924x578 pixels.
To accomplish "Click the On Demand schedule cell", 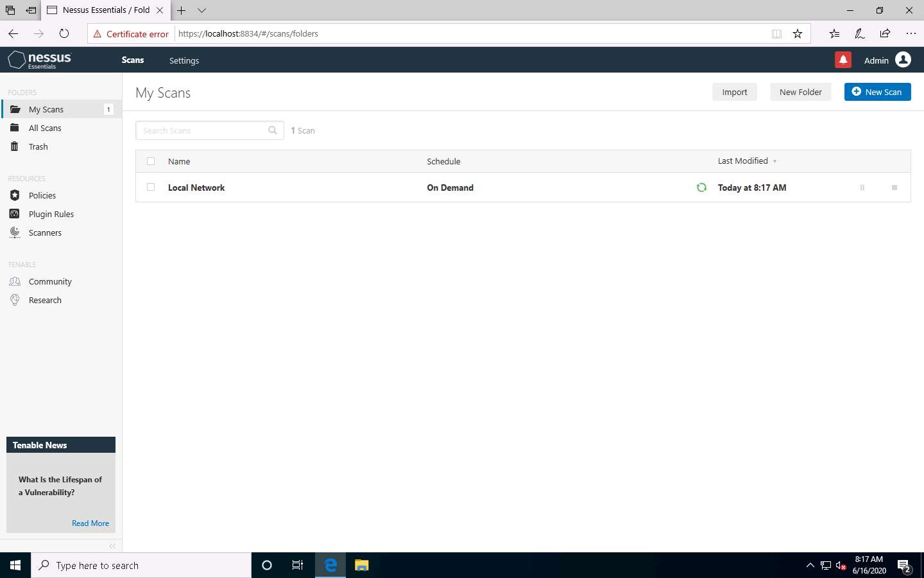I will 450,188.
